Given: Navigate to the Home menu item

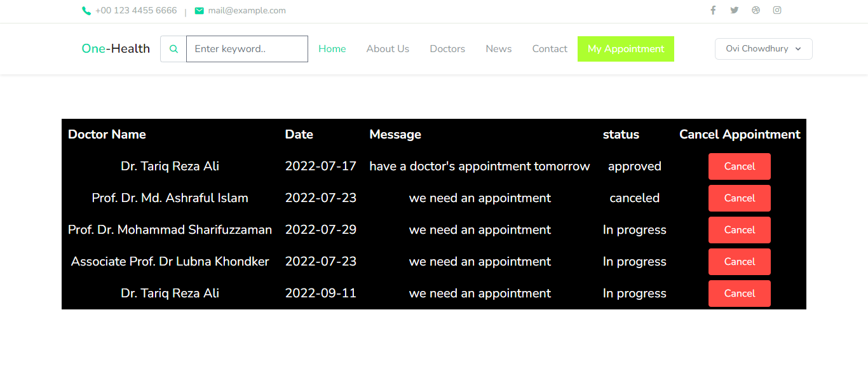Looking at the screenshot, I should pyautogui.click(x=332, y=48).
